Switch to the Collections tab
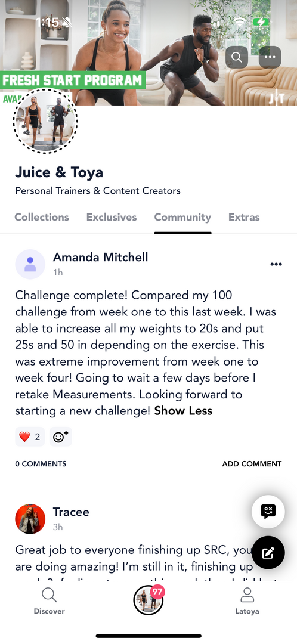The width and height of the screenshot is (297, 644). pyautogui.click(x=42, y=217)
